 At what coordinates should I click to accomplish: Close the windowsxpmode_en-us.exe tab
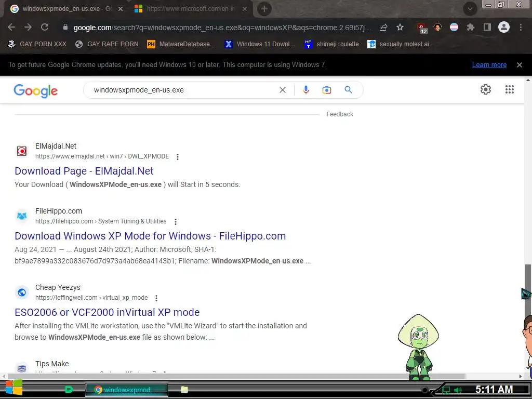tap(121, 9)
